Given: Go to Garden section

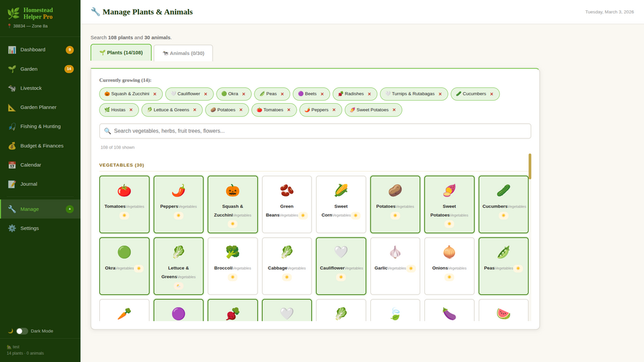Looking at the screenshot, I should (40, 69).
